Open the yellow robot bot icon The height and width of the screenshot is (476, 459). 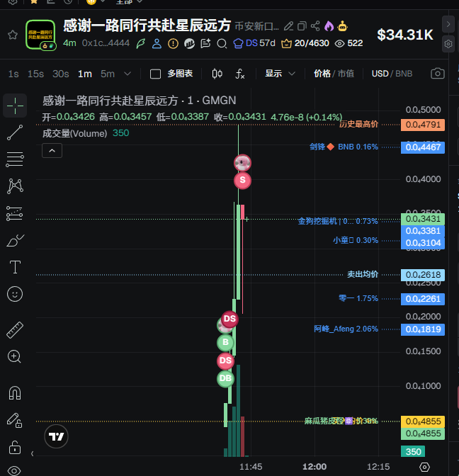tap(342, 26)
